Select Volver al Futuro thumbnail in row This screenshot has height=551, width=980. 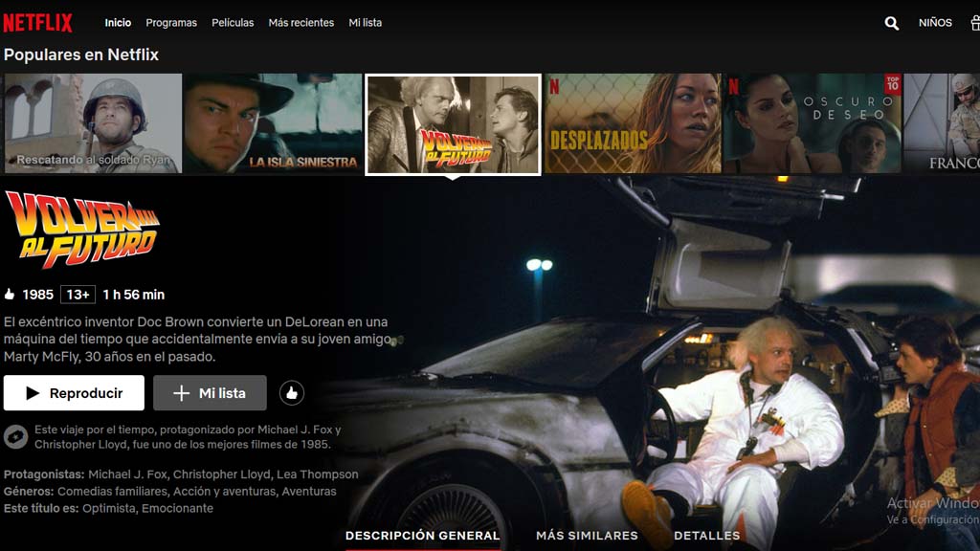(453, 125)
